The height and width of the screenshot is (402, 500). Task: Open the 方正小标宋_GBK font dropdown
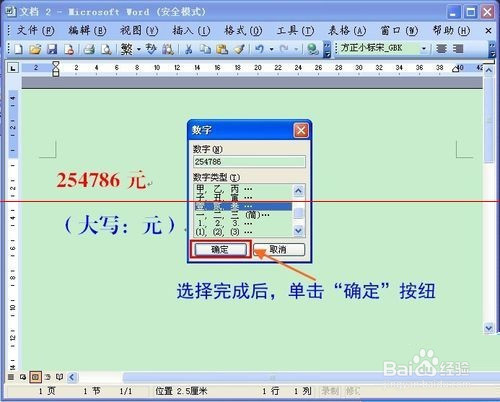tap(424, 49)
